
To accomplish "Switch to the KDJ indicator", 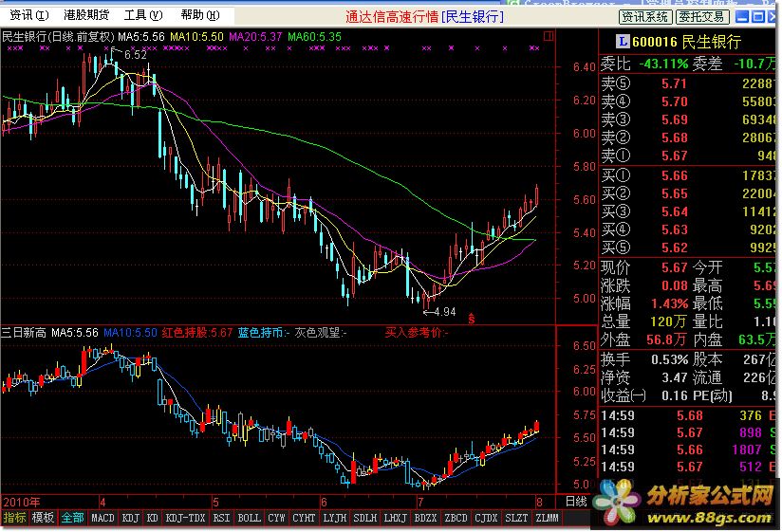I will click(x=131, y=518).
